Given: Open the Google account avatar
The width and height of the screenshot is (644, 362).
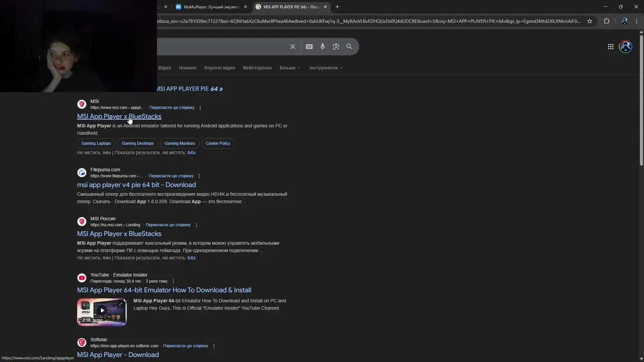Looking at the screenshot, I should 625,47.
